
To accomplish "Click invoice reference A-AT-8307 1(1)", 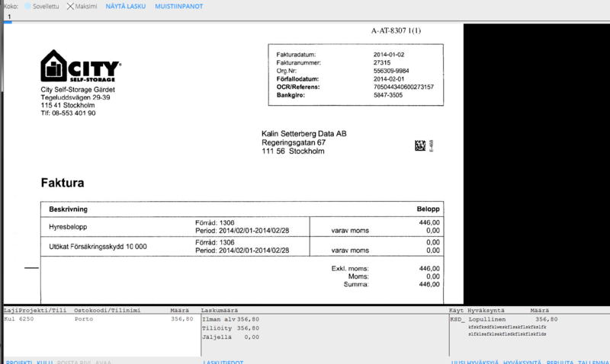I will pos(396,30).
